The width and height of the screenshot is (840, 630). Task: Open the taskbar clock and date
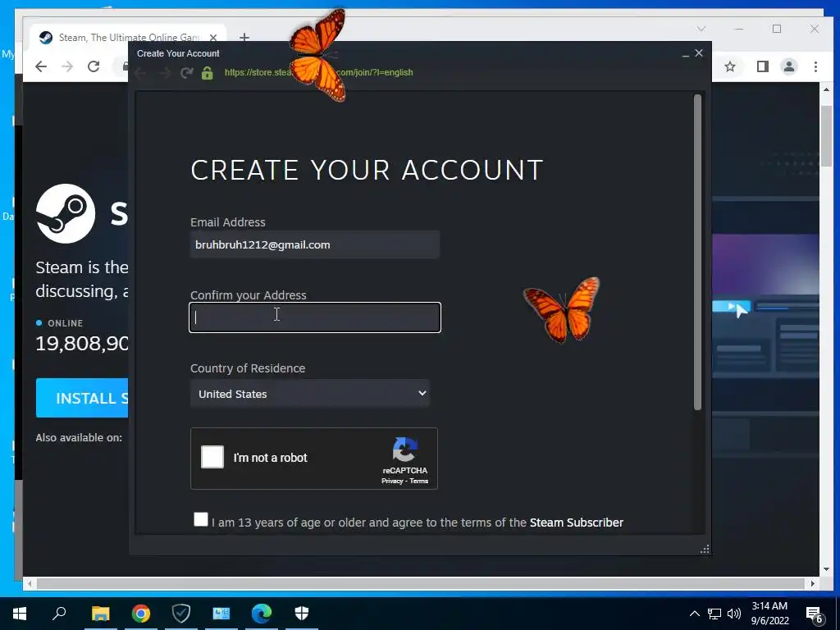(769, 614)
